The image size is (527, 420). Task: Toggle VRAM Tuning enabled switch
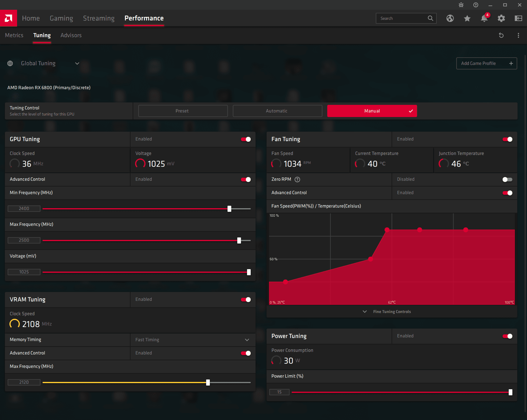click(x=246, y=300)
